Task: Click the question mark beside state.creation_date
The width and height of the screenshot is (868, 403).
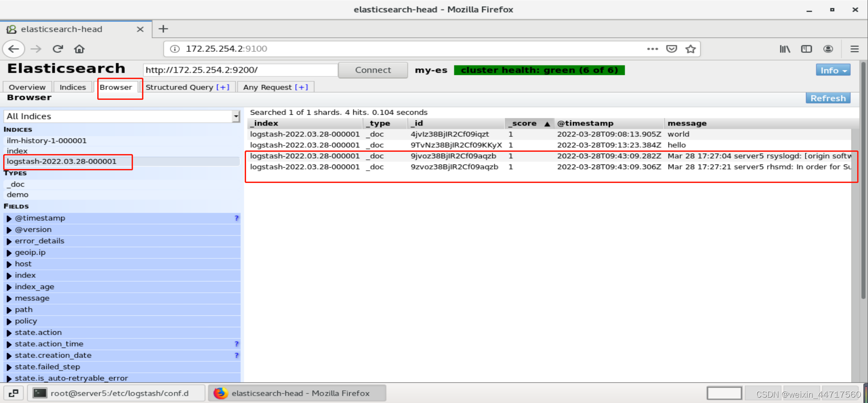Action: point(237,356)
